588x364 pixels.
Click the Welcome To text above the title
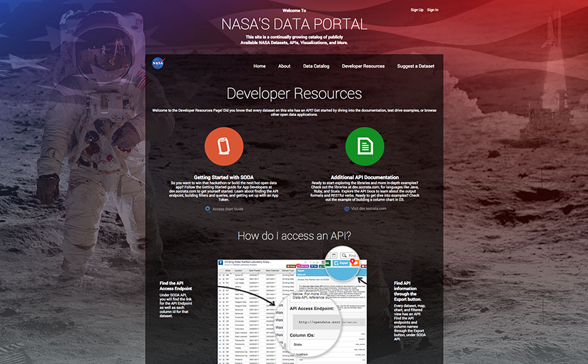click(x=295, y=10)
